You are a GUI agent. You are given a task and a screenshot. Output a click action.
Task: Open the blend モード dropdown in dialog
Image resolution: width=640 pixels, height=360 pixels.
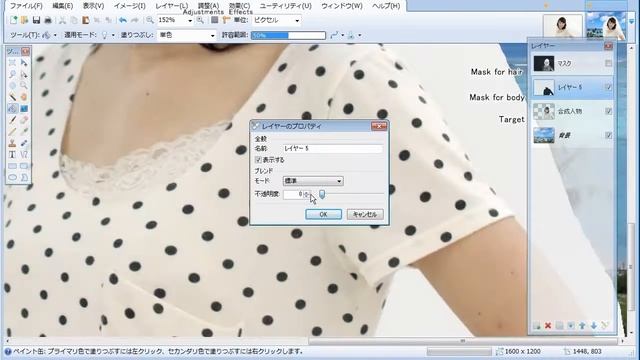click(x=313, y=181)
